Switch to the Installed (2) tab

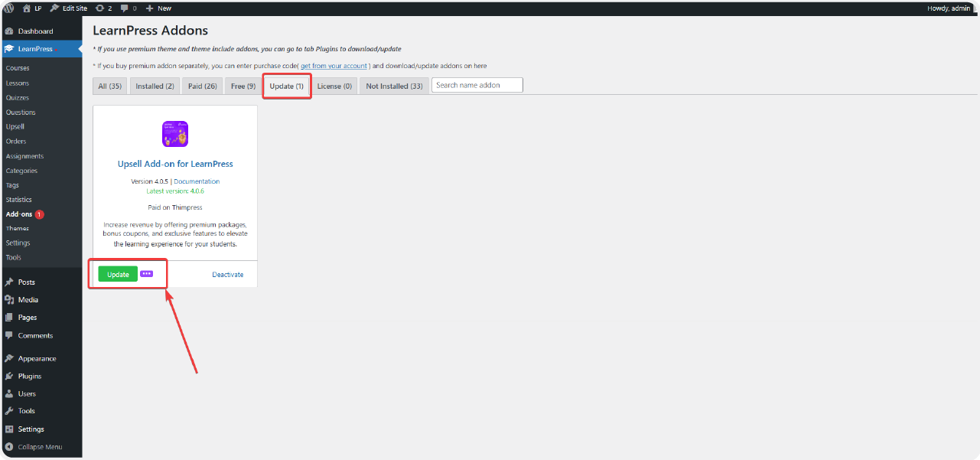pos(155,86)
